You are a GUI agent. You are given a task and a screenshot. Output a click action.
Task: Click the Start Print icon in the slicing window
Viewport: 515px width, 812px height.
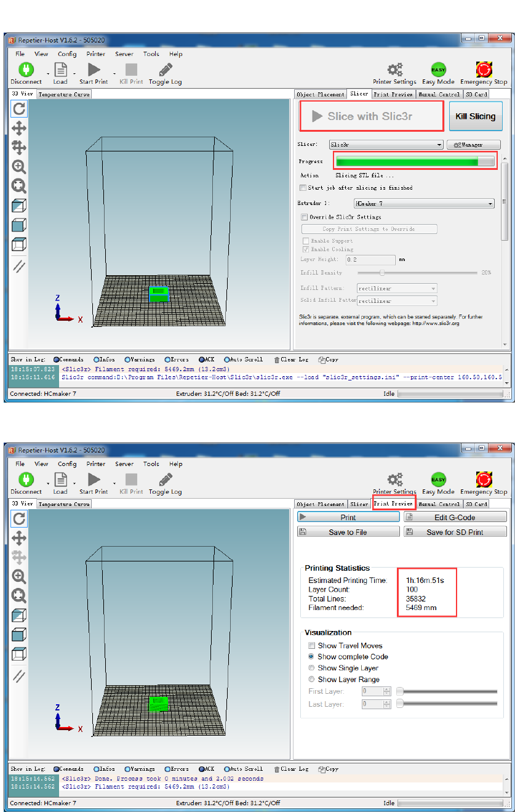(94, 69)
